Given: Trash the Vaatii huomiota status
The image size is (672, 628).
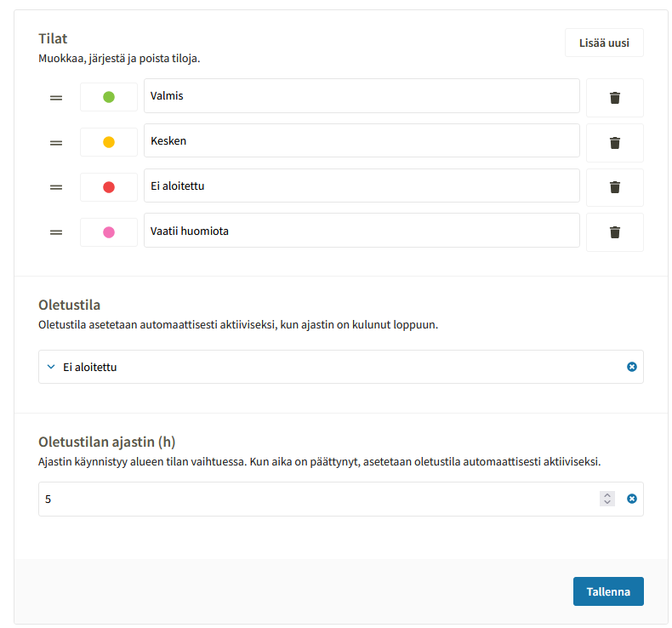Looking at the screenshot, I should tap(615, 232).
